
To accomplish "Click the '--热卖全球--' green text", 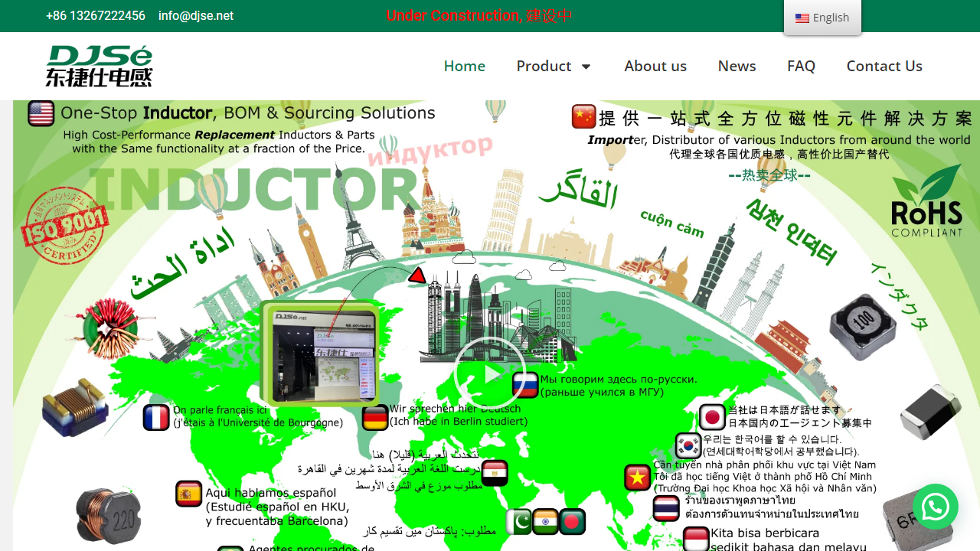I will point(769,175).
